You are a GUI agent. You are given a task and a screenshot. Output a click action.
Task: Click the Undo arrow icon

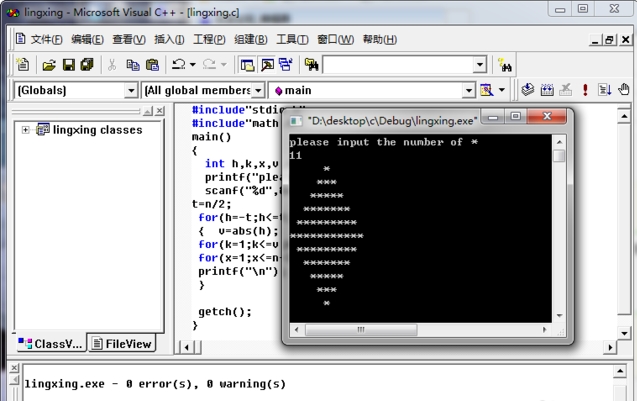[178, 65]
